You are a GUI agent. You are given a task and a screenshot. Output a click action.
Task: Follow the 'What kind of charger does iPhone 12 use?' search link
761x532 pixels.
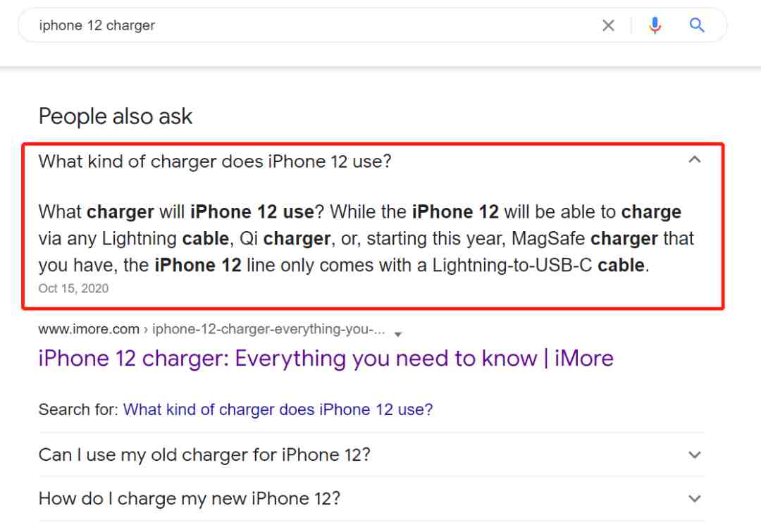pos(278,409)
